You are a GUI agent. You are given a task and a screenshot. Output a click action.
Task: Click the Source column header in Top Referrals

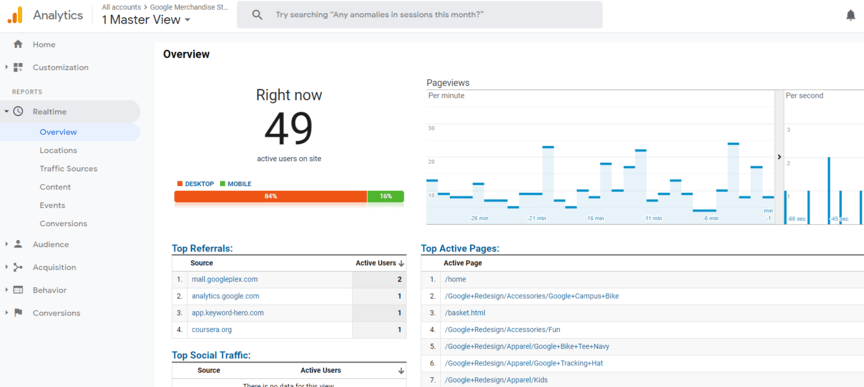202,264
